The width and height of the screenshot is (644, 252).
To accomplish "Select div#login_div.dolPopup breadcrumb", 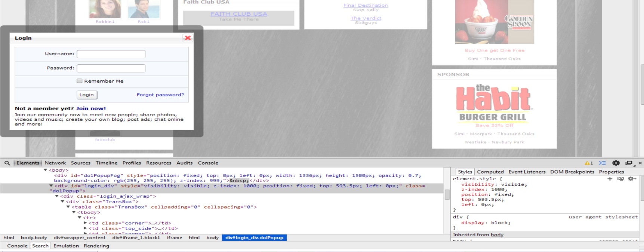I will [254, 238].
